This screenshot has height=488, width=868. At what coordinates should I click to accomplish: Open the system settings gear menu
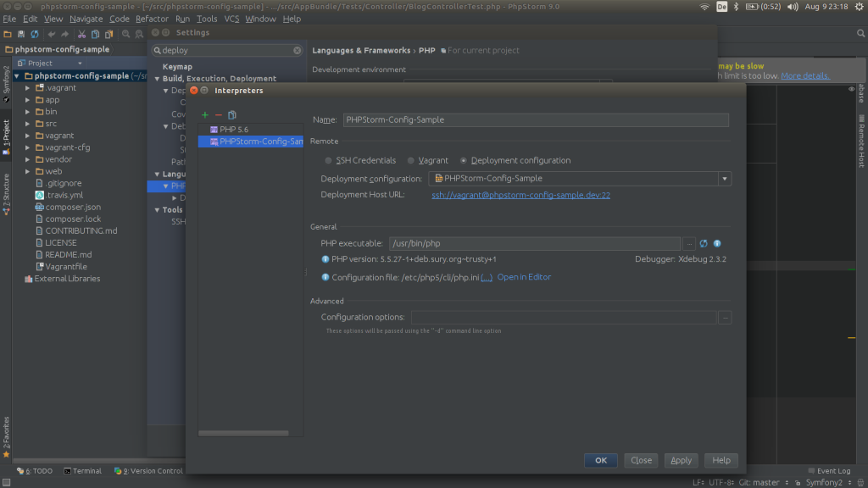pyautogui.click(x=860, y=7)
